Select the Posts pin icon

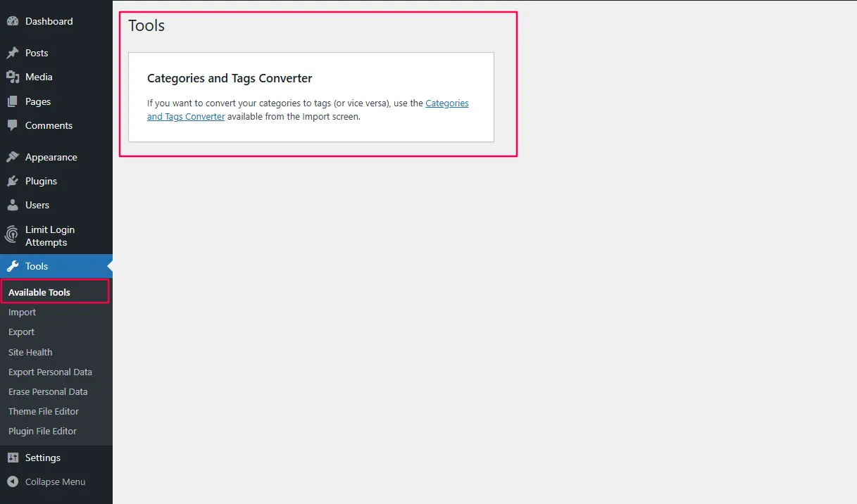coord(14,52)
